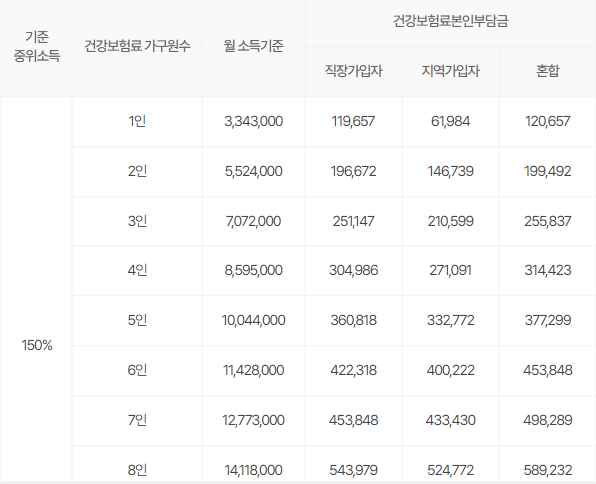596x484 pixels.
Task: Click the value 199,492
Action: point(548,171)
